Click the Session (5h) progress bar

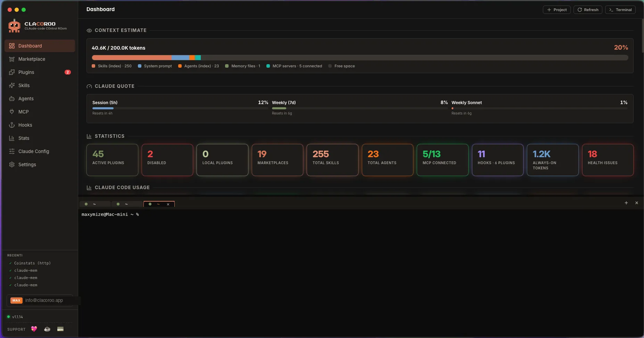click(180, 108)
